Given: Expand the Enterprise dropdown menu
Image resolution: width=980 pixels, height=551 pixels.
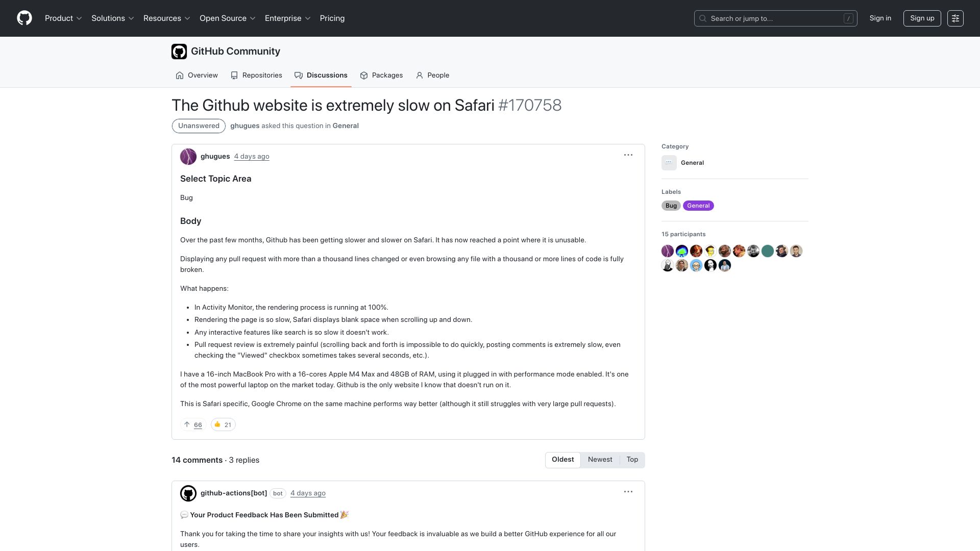Looking at the screenshot, I should 288,18.
